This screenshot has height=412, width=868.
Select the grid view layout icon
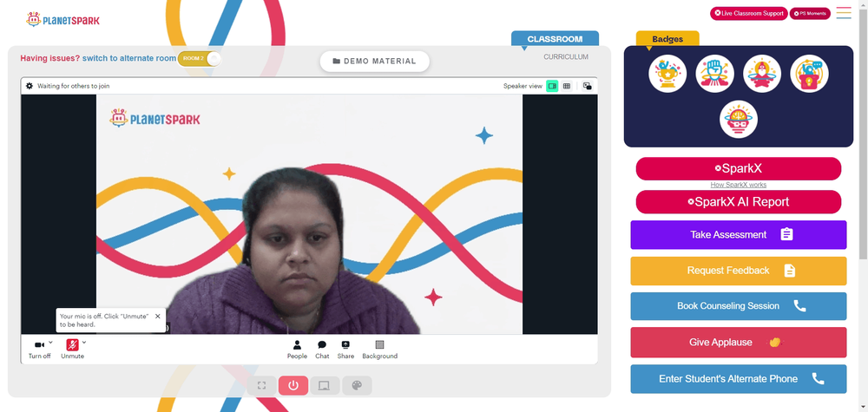tap(566, 86)
